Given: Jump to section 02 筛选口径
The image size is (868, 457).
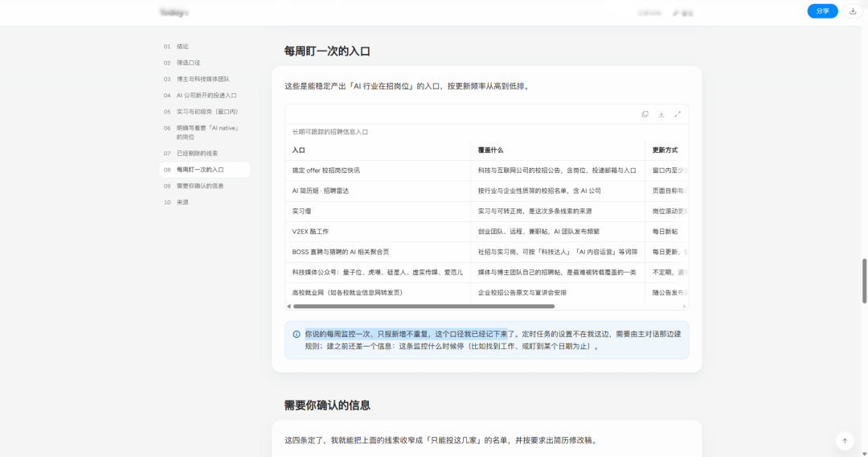Looking at the screenshot, I should (x=204, y=63).
